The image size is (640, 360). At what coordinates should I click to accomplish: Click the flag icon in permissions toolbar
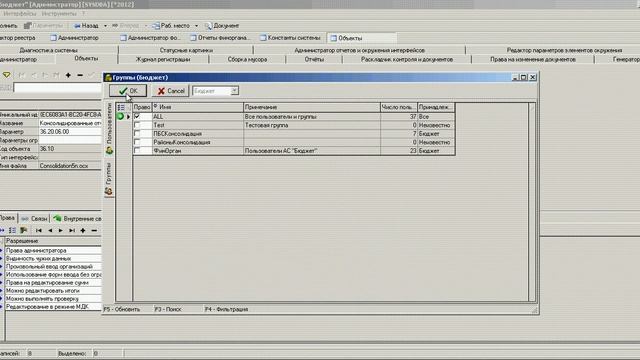click(x=24, y=231)
